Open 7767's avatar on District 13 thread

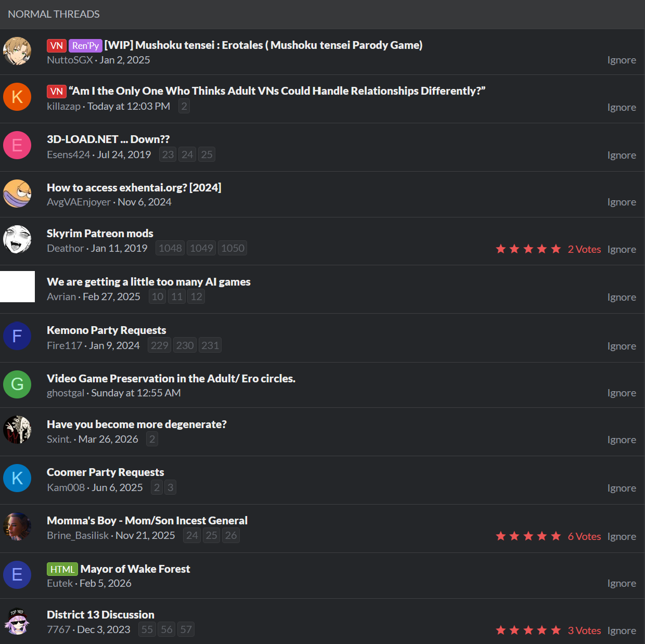coord(17,622)
